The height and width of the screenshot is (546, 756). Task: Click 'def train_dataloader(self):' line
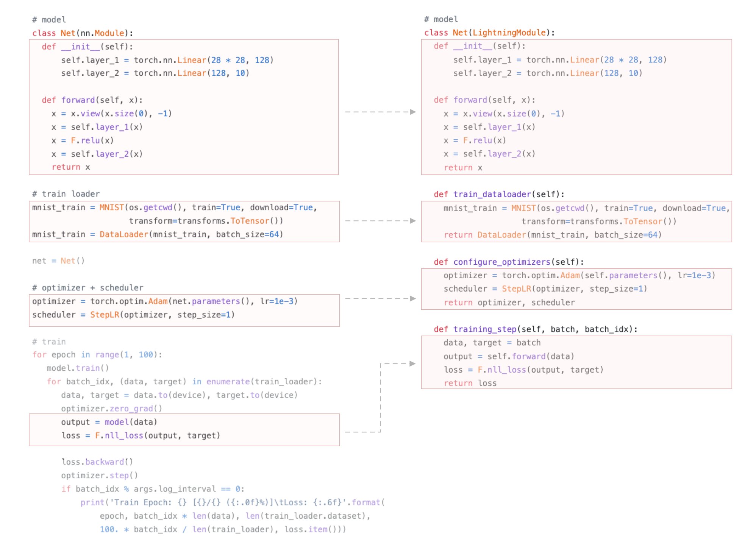(x=498, y=194)
